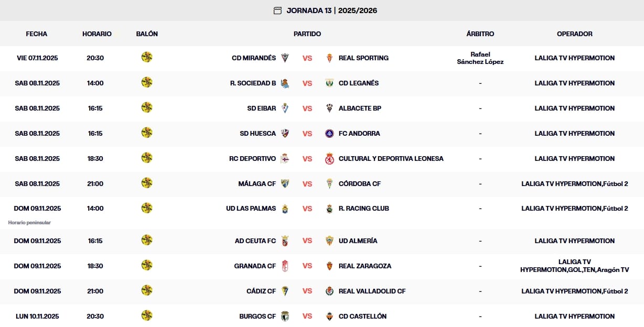Select the RC Deportivo team name
This screenshot has height=327, width=644.
click(252, 159)
